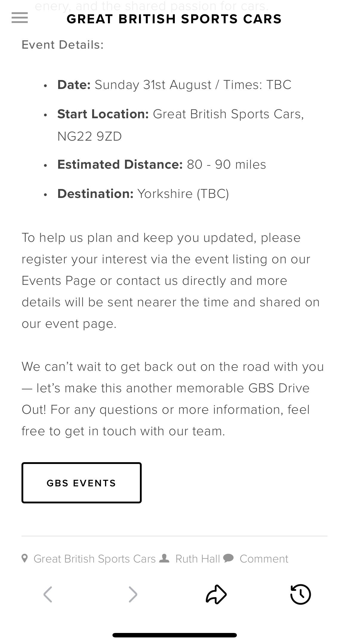Click the Estimated Distance bullet text

pos(161,165)
